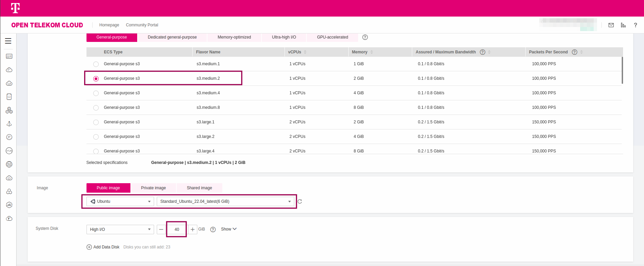Click the Telekom T logo
This screenshot has width=644, height=266.
(15, 8)
